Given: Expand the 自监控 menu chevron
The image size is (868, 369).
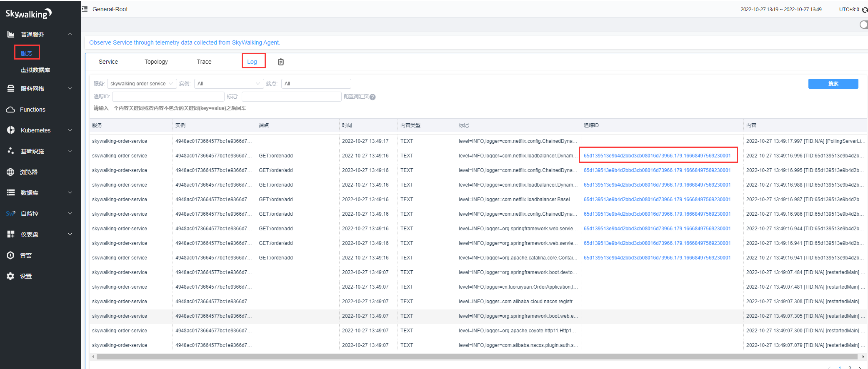Looking at the screenshot, I should point(70,213).
